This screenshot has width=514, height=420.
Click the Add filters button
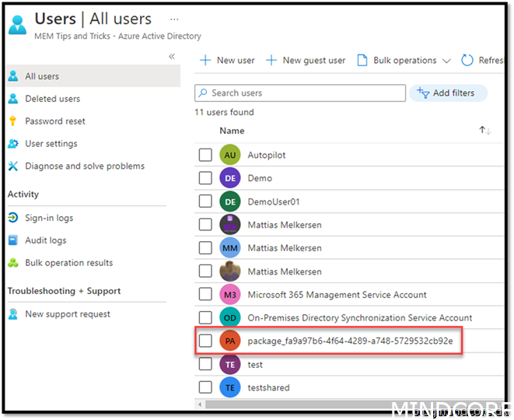click(446, 93)
